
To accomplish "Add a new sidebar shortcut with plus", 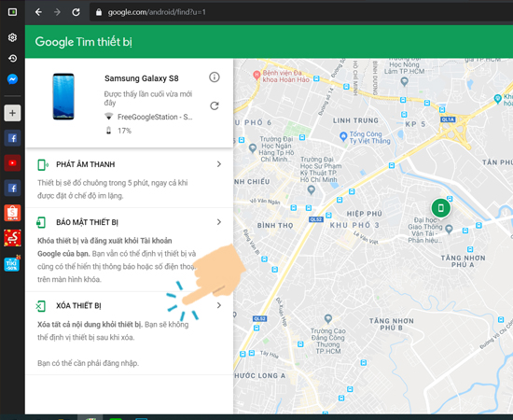I will pos(12,113).
